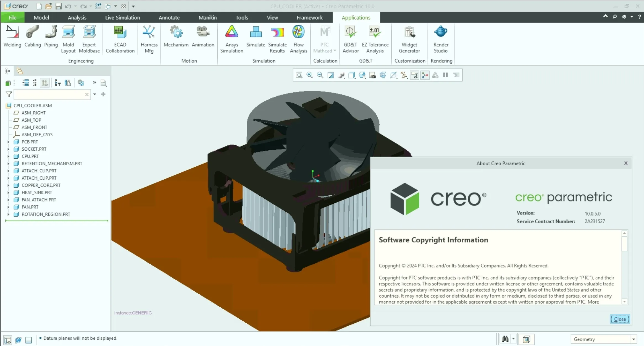Screen dimensions: 644x346
Task: Open the model tree filter dropdown arrow
Action: pos(95,94)
